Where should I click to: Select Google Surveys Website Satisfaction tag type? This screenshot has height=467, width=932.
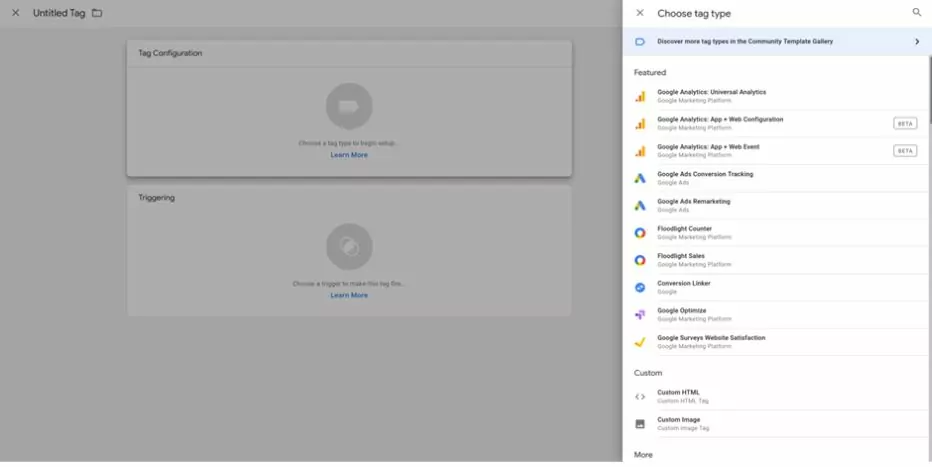[776, 342]
